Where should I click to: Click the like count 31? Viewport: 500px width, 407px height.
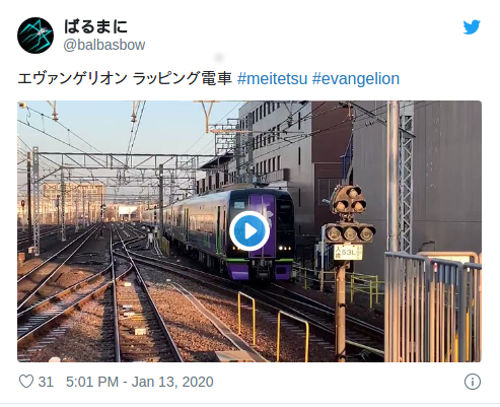coord(46,382)
